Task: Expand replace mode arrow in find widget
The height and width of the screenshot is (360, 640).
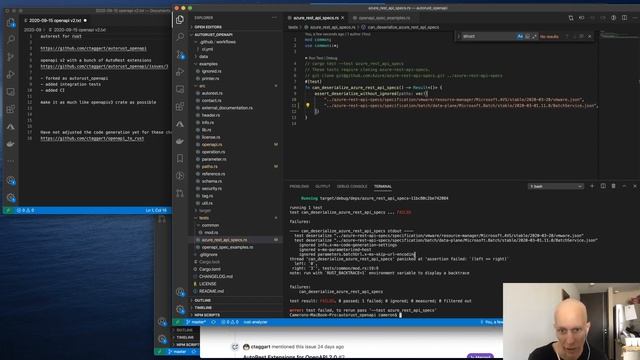Action: click(x=458, y=36)
